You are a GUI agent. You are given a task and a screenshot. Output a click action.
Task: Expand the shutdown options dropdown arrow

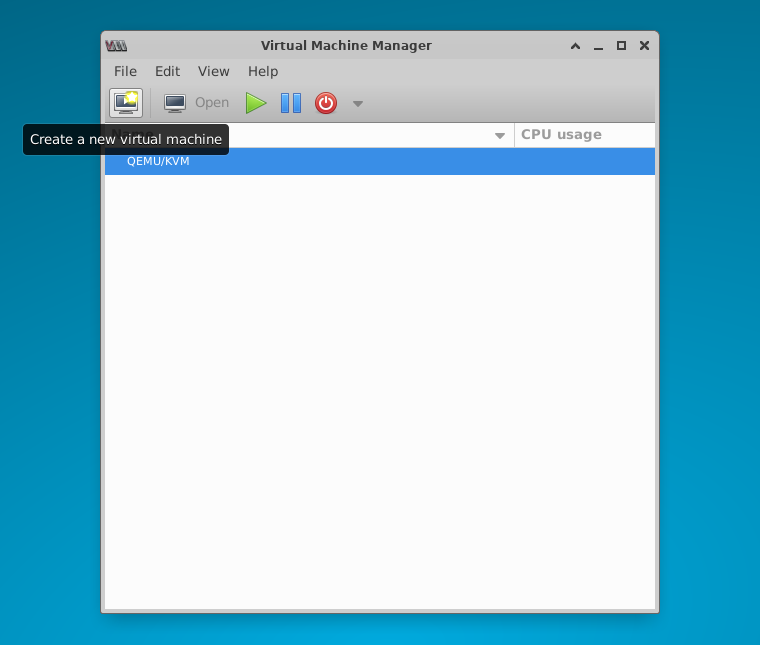pyautogui.click(x=358, y=104)
